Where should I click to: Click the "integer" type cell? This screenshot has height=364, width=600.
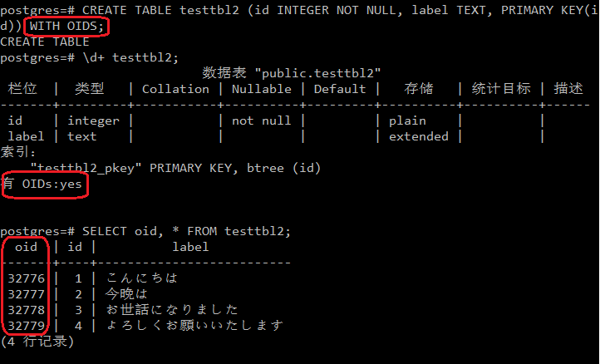click(93, 121)
